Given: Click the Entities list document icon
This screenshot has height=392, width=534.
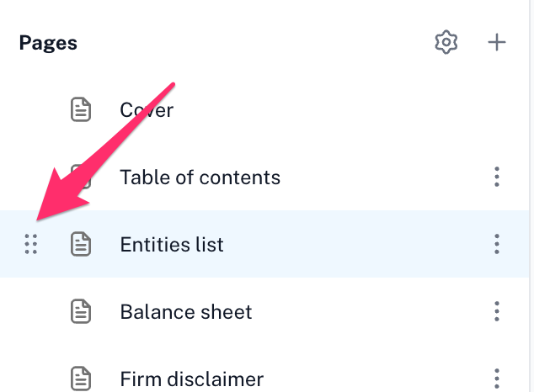Looking at the screenshot, I should point(81,244).
